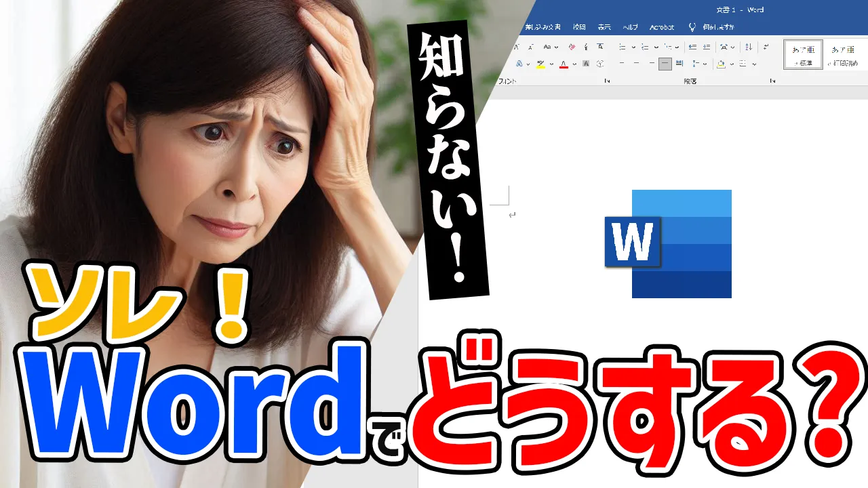
Task: Click the Clear All Formatting eraser icon
Action: [572, 47]
